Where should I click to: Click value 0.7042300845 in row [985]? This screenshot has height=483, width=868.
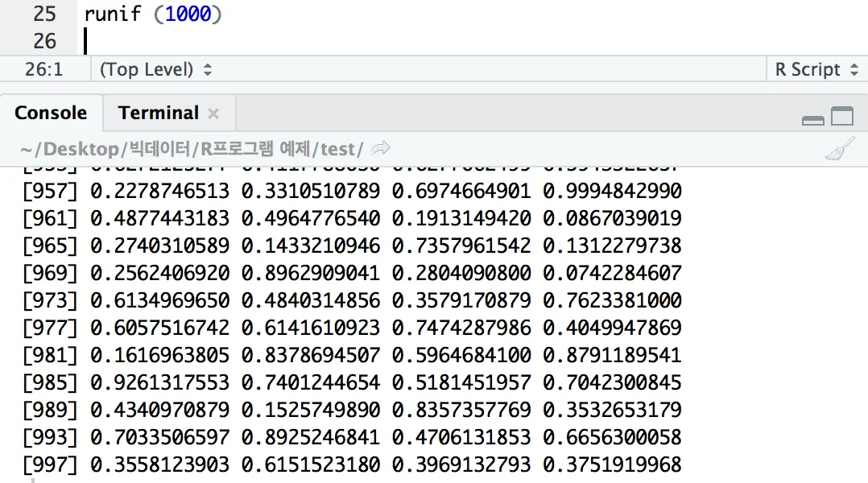click(612, 382)
